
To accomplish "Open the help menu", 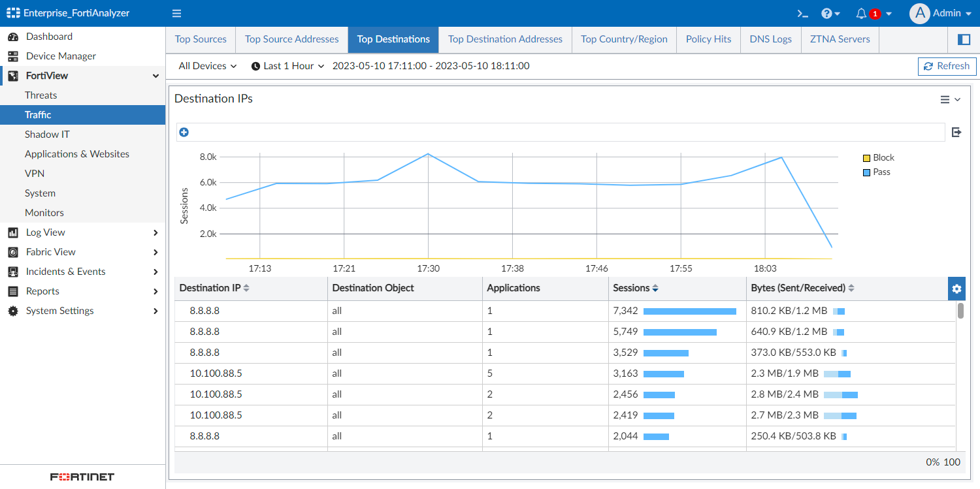I will [x=826, y=13].
